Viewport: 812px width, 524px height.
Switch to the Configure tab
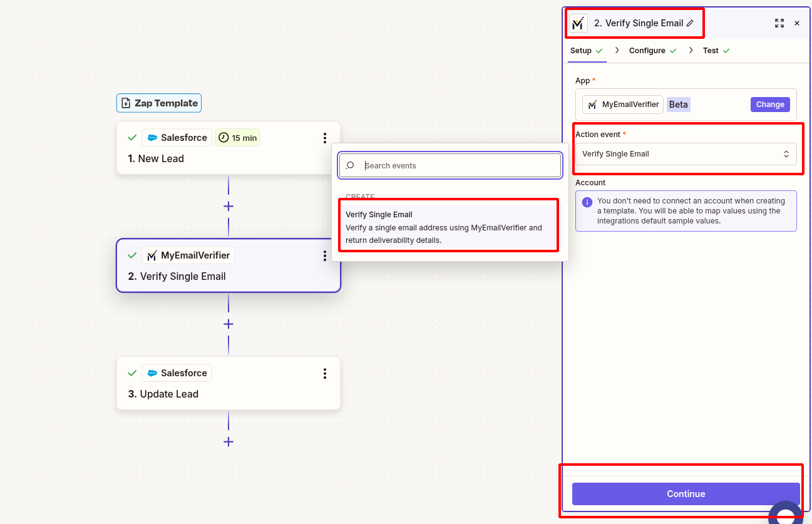(648, 50)
